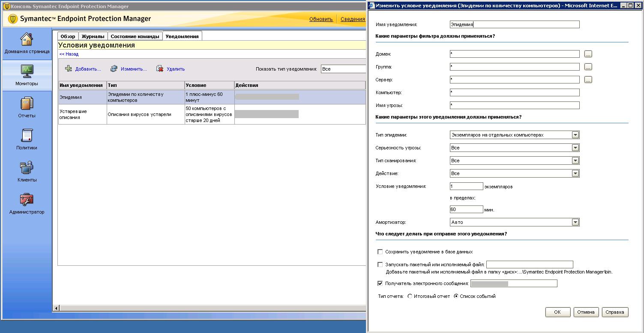Click the Домен input field
The width and height of the screenshot is (644, 333).
[515, 54]
